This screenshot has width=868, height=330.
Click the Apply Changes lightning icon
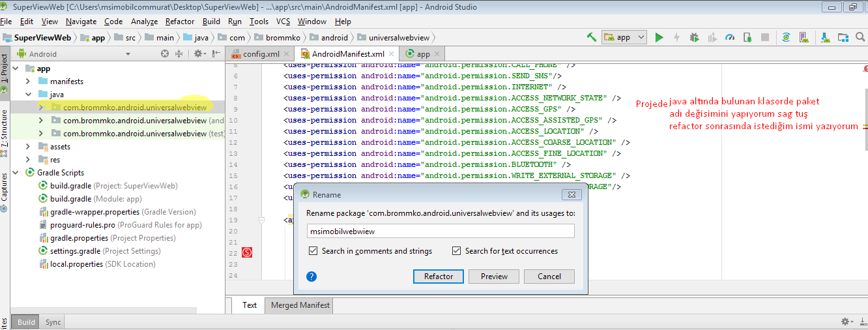click(x=676, y=38)
